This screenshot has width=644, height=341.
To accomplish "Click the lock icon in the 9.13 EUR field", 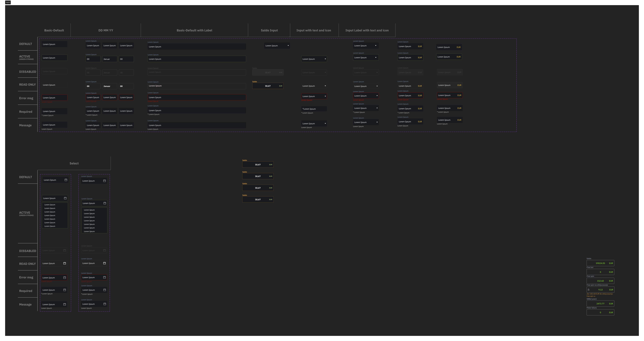I will pos(589,290).
